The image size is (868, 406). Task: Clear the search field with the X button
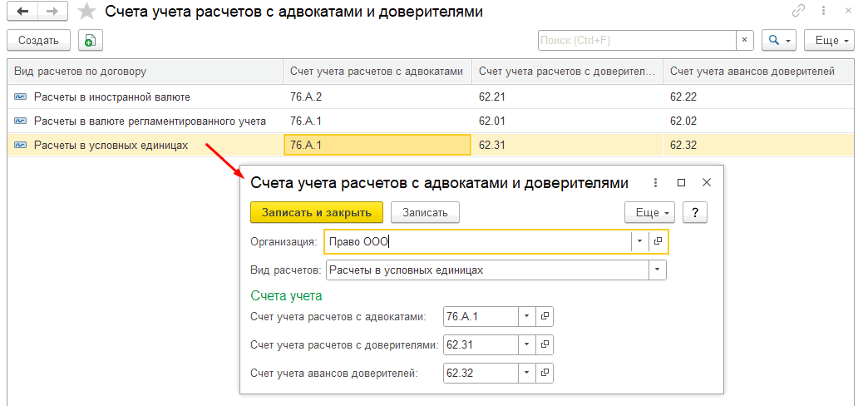(746, 40)
